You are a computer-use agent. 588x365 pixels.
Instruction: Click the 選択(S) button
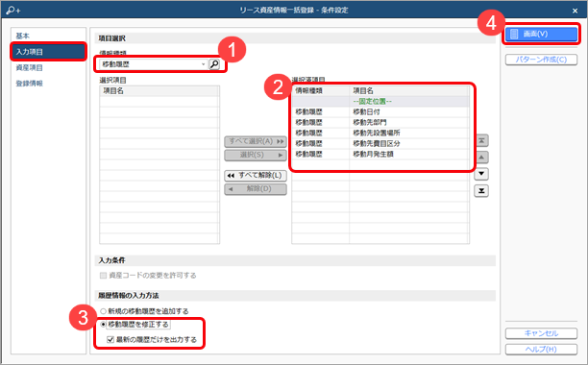[256, 155]
